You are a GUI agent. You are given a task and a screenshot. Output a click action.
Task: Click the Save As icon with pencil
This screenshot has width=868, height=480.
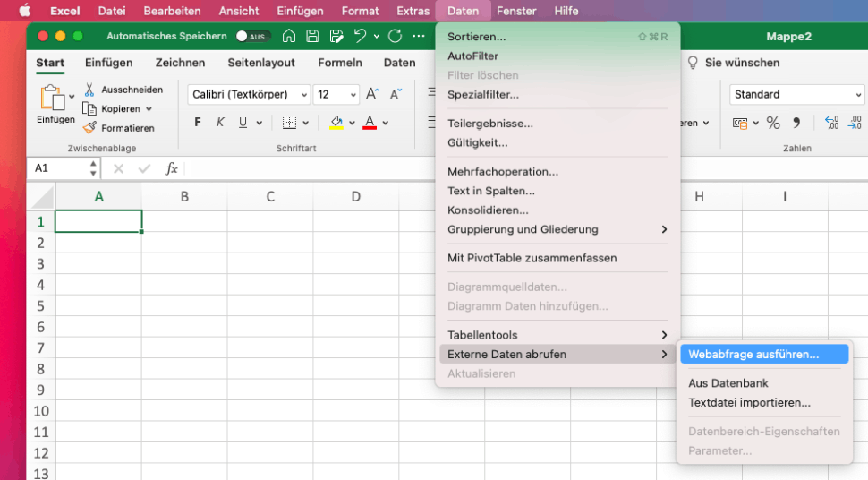pos(336,36)
